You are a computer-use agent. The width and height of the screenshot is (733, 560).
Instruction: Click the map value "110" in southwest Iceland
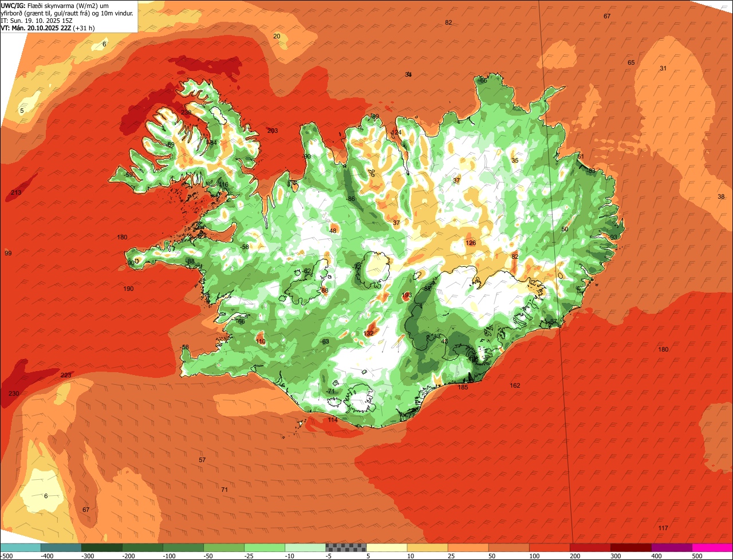261,342
